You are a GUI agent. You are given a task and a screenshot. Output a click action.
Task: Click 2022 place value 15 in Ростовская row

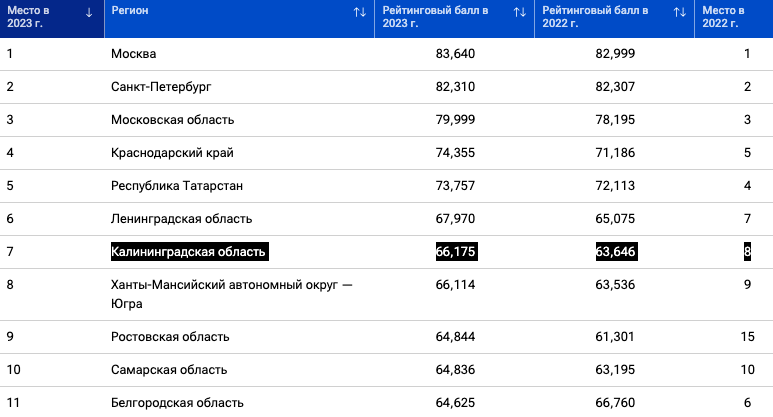pyautogui.click(x=747, y=337)
